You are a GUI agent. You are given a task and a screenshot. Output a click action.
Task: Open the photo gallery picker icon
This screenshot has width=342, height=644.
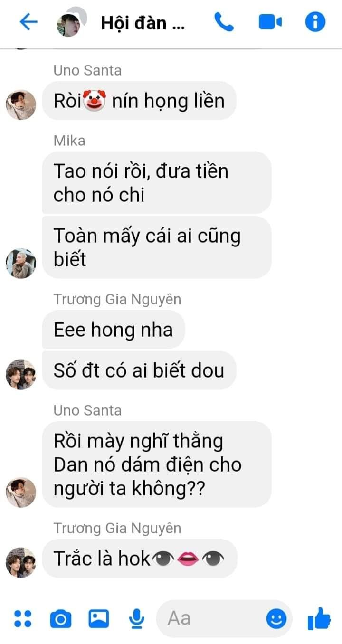tap(99, 619)
